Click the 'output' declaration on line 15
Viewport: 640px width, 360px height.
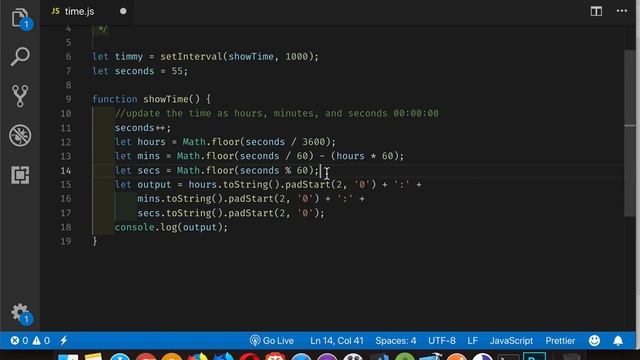point(154,184)
